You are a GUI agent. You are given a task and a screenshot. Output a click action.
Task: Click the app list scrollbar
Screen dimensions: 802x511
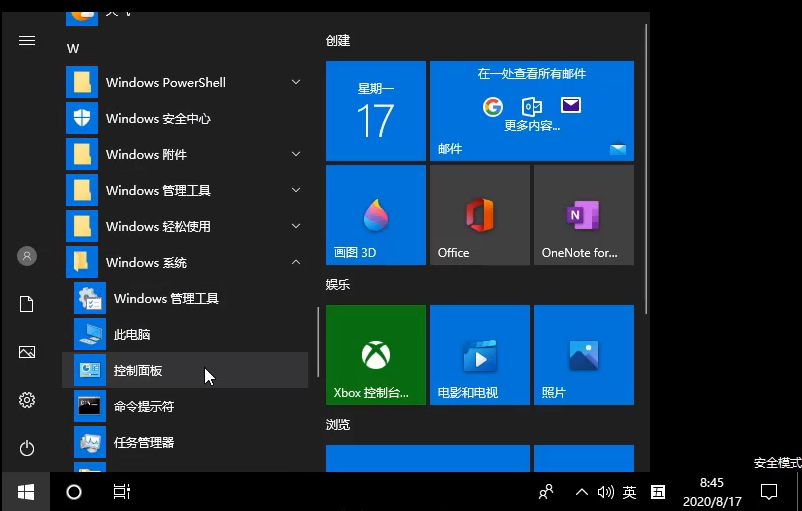pos(318,340)
